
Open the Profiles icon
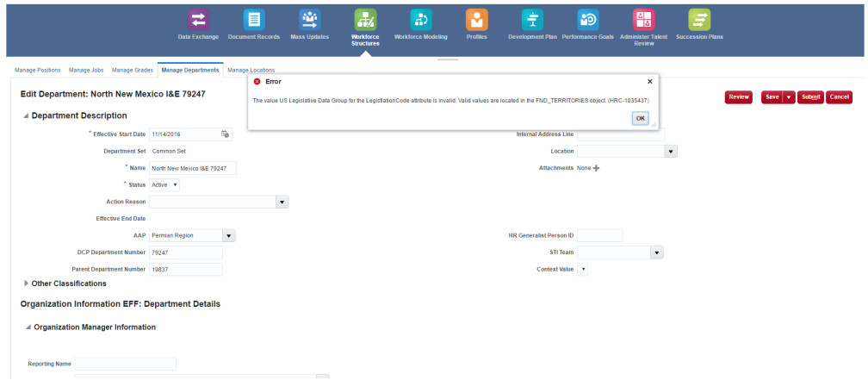[x=477, y=20]
